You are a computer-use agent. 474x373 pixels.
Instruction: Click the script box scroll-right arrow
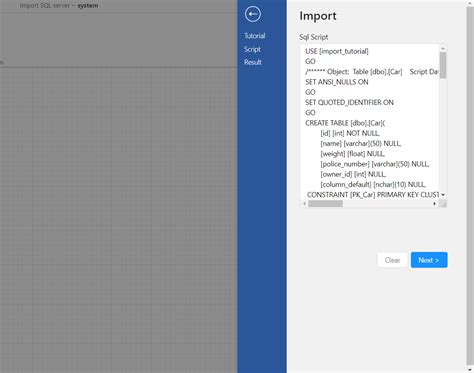[434, 203]
